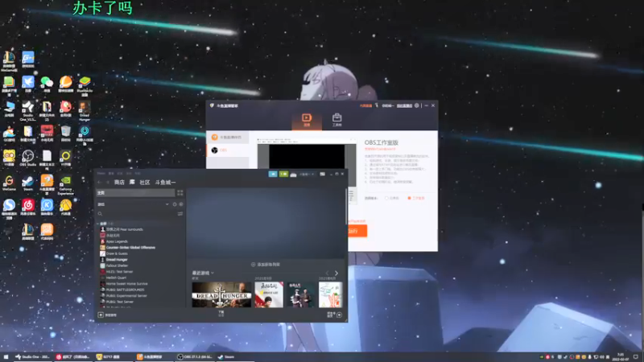644x362 pixels.
Task: Open WeGame desktop shortcut
Action: tap(9, 183)
